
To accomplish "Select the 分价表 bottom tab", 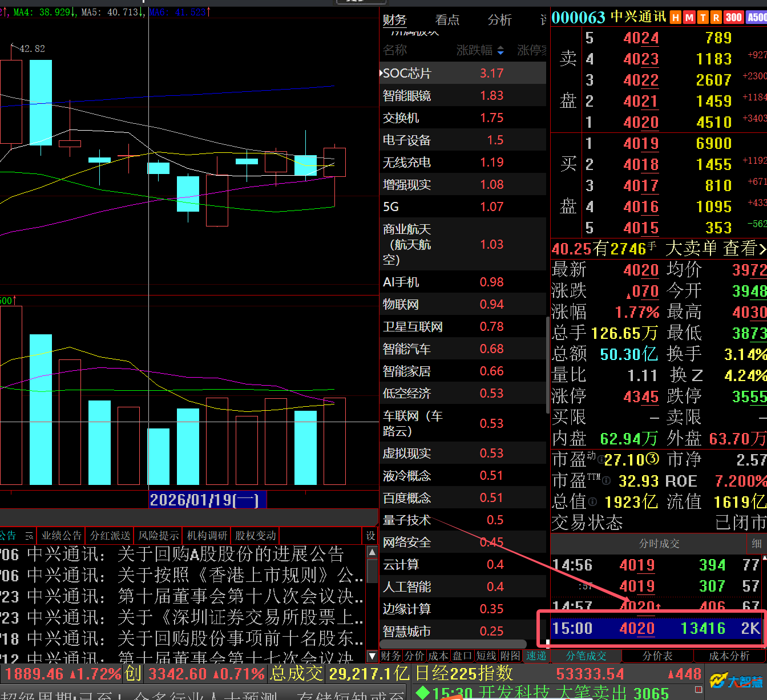I will 657,656.
